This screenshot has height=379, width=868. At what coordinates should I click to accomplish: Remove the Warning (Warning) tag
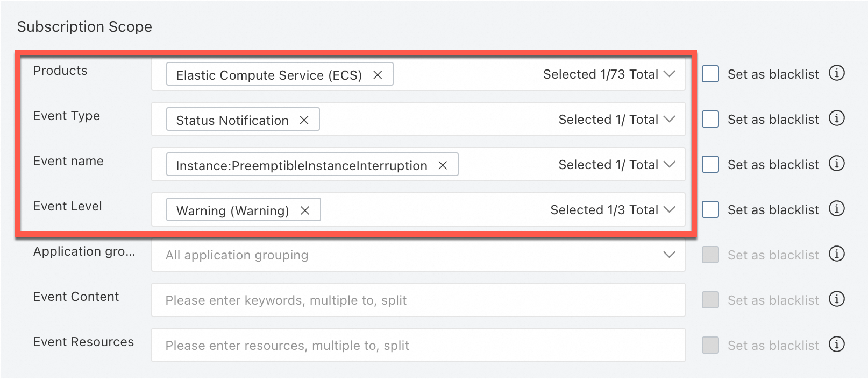pos(305,210)
